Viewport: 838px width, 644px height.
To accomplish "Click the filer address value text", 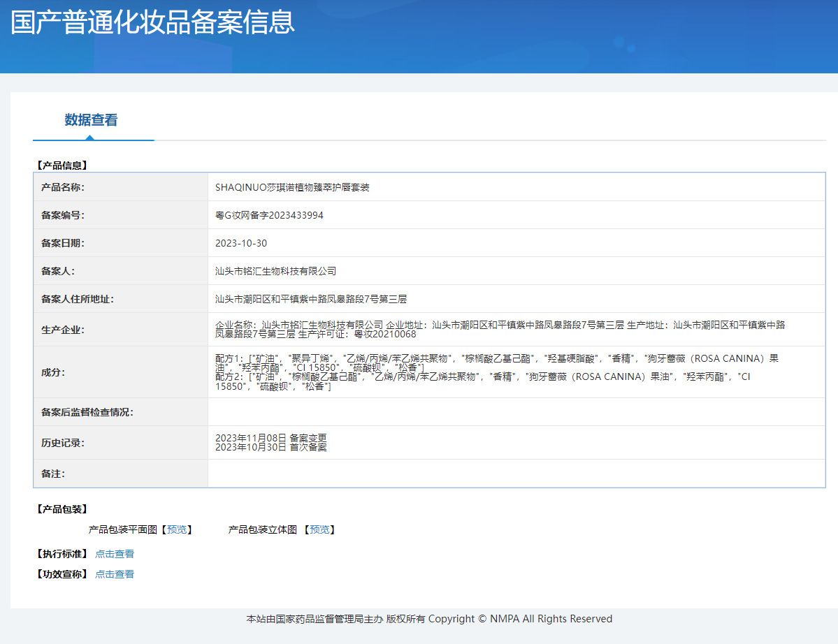I will (311, 299).
